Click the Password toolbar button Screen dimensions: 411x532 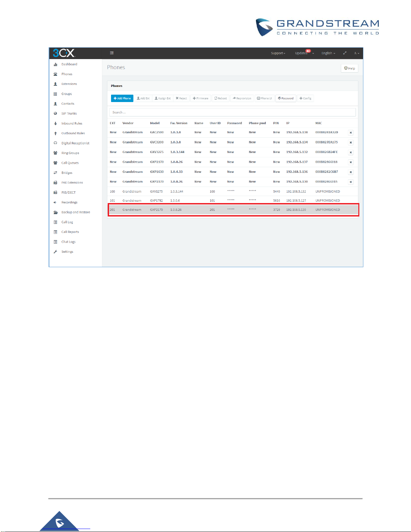(286, 98)
